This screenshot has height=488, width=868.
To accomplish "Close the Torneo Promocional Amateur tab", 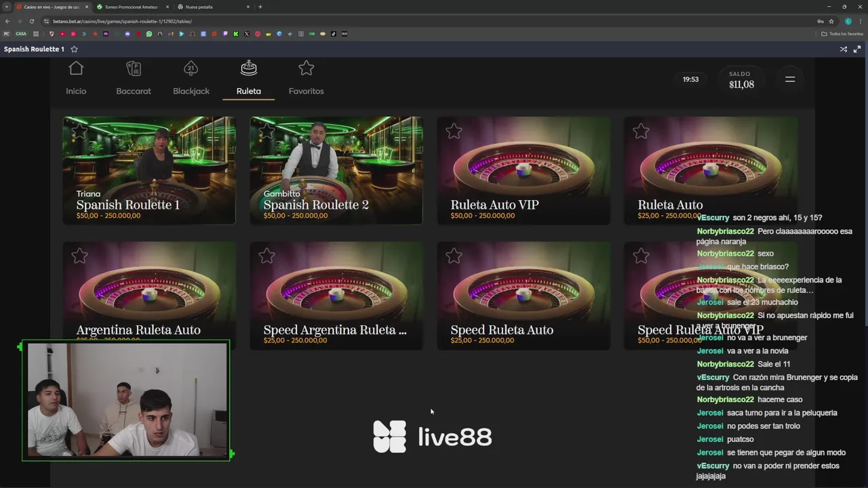I will click(x=167, y=7).
